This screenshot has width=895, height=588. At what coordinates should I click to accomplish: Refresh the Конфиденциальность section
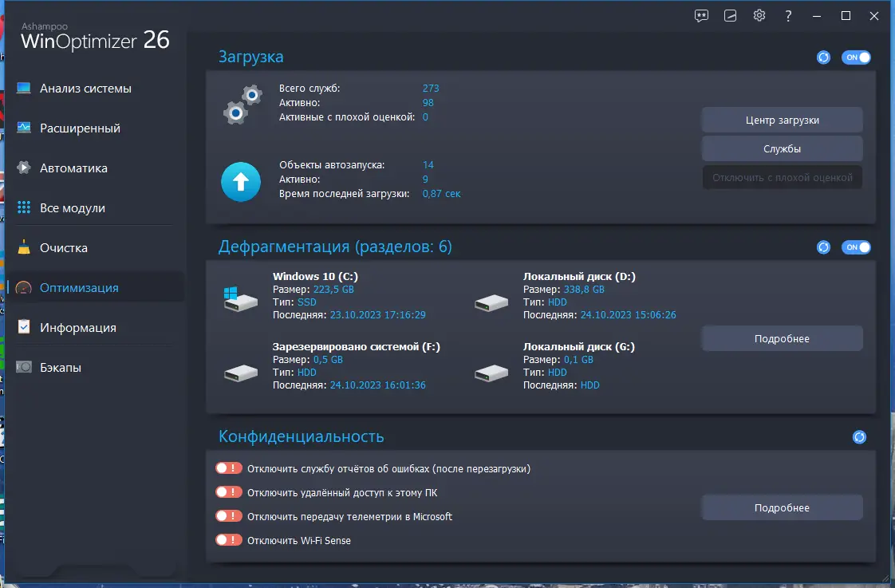click(x=859, y=436)
